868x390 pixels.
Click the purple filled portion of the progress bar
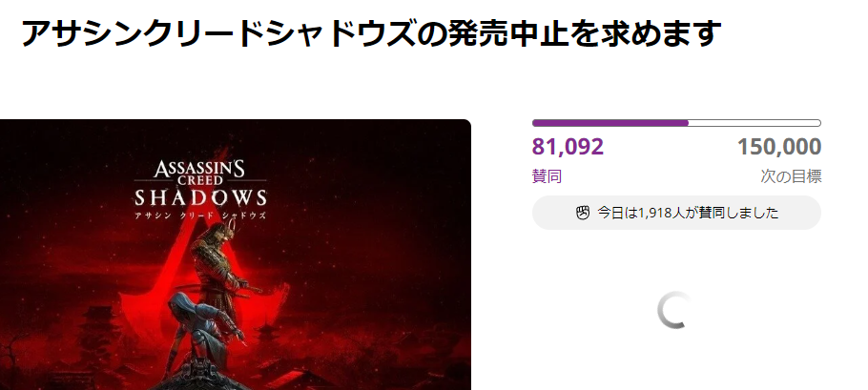click(x=610, y=123)
